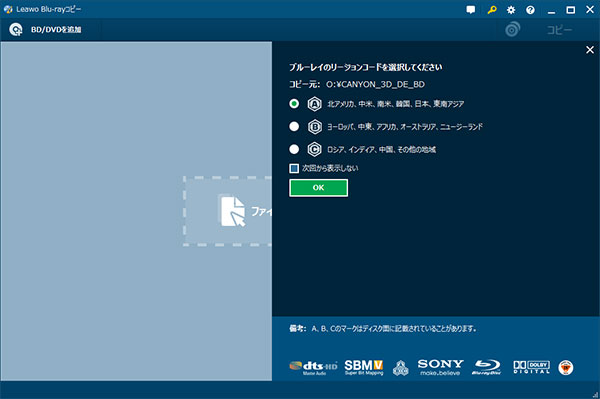Click the BD/DVDを追加 disc icon
The image size is (600, 399).
pyautogui.click(x=16, y=29)
